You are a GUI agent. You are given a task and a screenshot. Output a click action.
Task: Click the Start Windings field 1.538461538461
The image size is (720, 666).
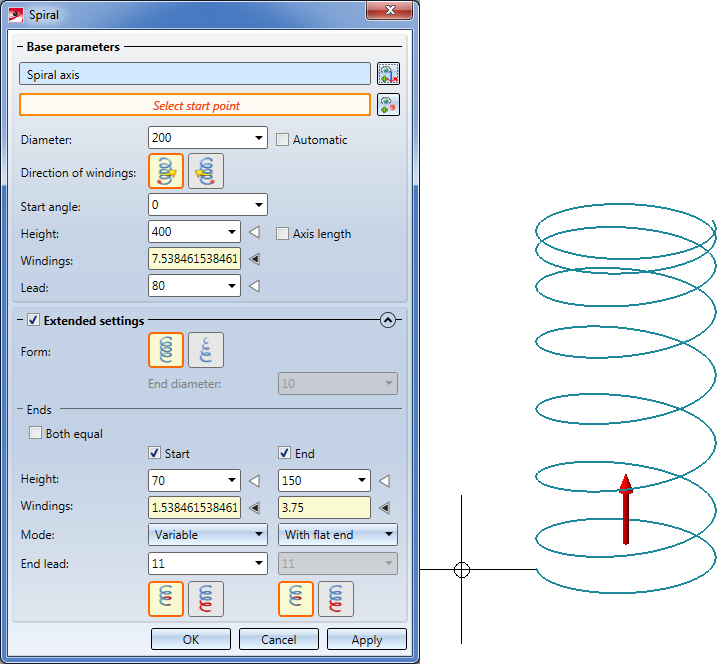(x=194, y=508)
